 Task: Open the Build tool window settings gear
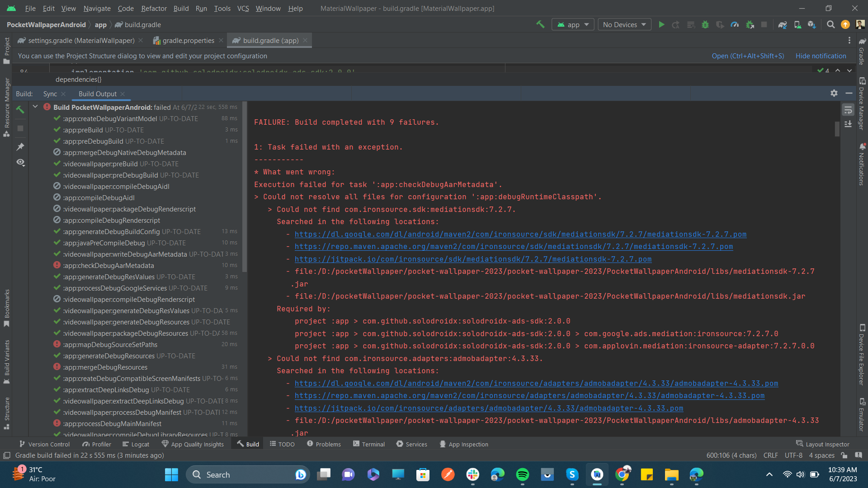(834, 94)
